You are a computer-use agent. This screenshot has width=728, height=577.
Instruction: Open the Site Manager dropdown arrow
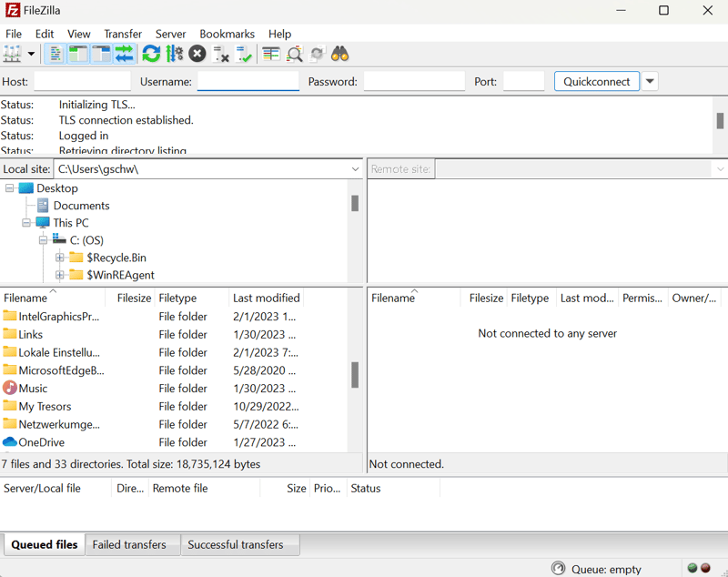[x=31, y=54]
